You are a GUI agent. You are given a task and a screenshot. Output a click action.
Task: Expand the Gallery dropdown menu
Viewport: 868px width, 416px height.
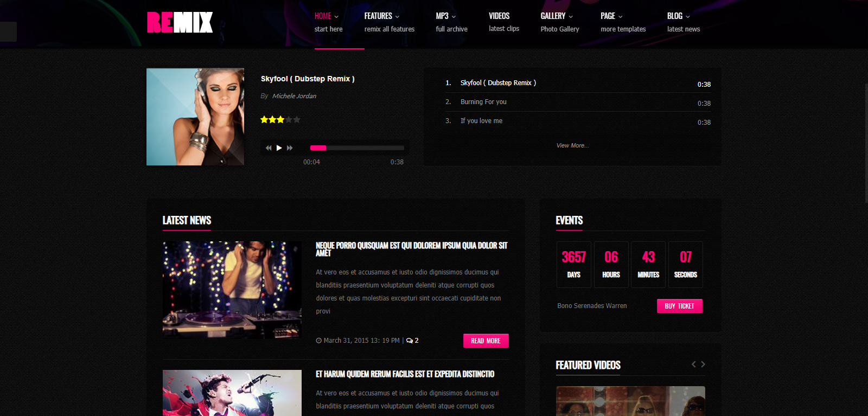(x=557, y=16)
